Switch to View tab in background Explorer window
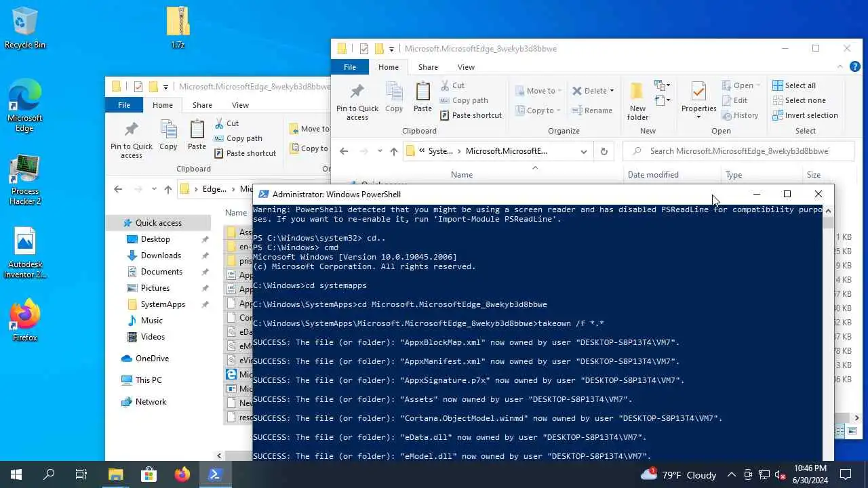 240,105
